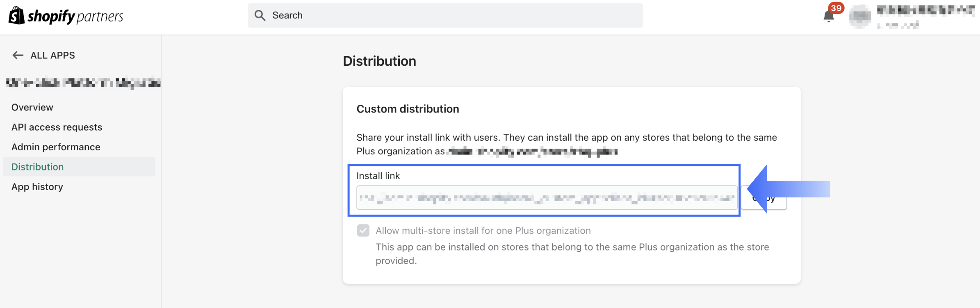The image size is (980, 308).
Task: Click the blurred user avatar picture
Action: [x=860, y=16]
